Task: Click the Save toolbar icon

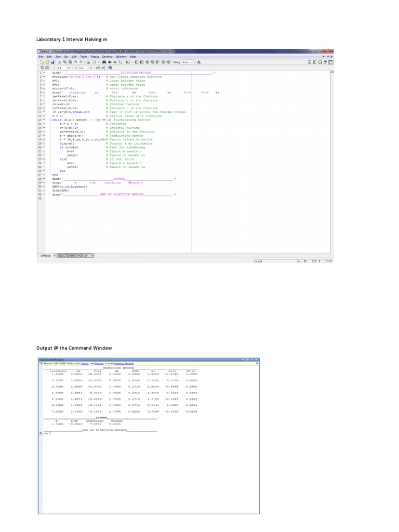Action: pos(52,62)
